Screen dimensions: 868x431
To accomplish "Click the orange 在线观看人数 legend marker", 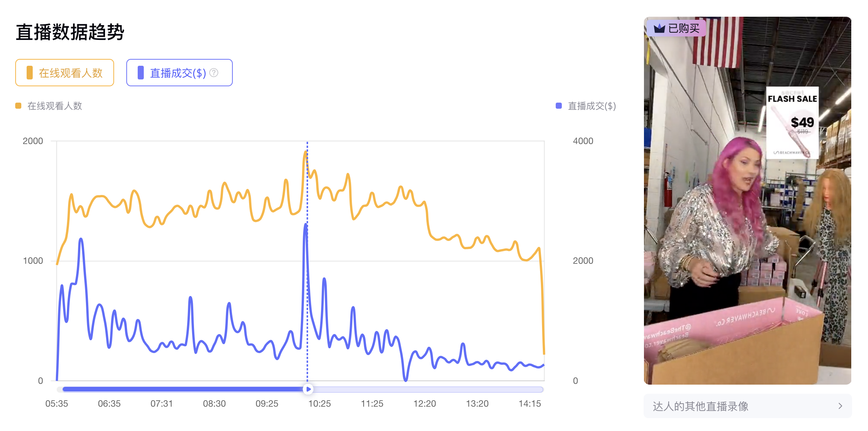I will coord(18,106).
